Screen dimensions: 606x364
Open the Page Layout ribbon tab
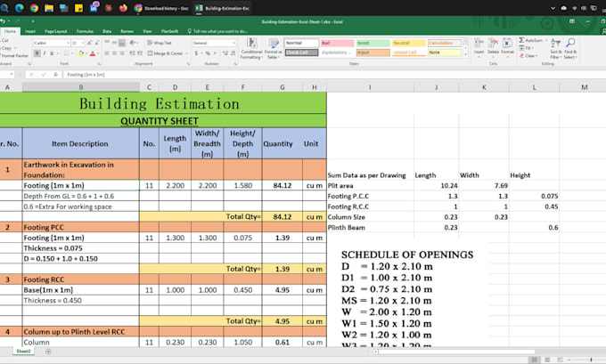click(x=55, y=31)
